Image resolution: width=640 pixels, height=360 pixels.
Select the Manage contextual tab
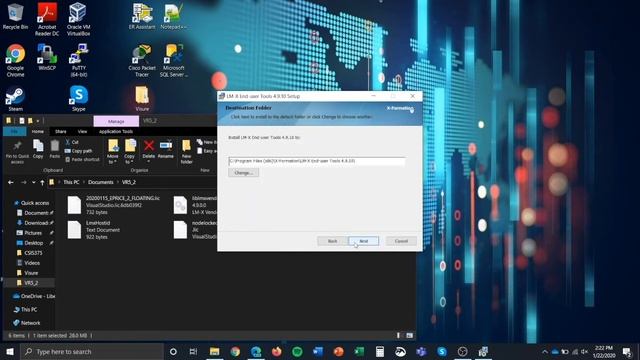point(116,121)
